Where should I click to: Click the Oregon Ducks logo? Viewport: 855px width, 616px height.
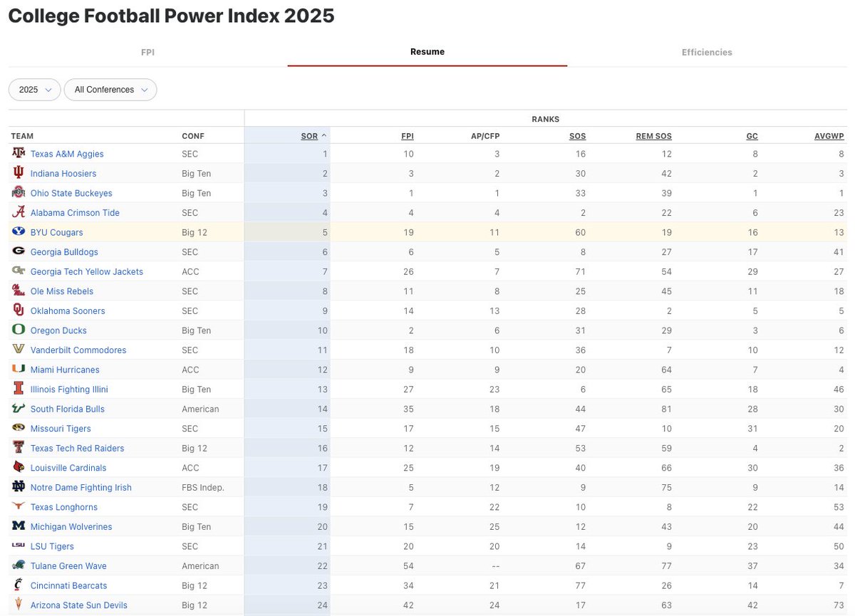coord(19,330)
